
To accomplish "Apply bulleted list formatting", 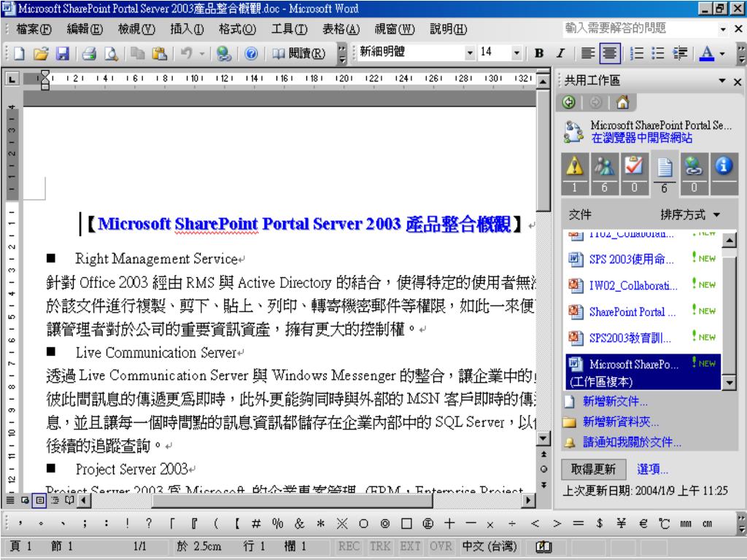I will (658, 53).
